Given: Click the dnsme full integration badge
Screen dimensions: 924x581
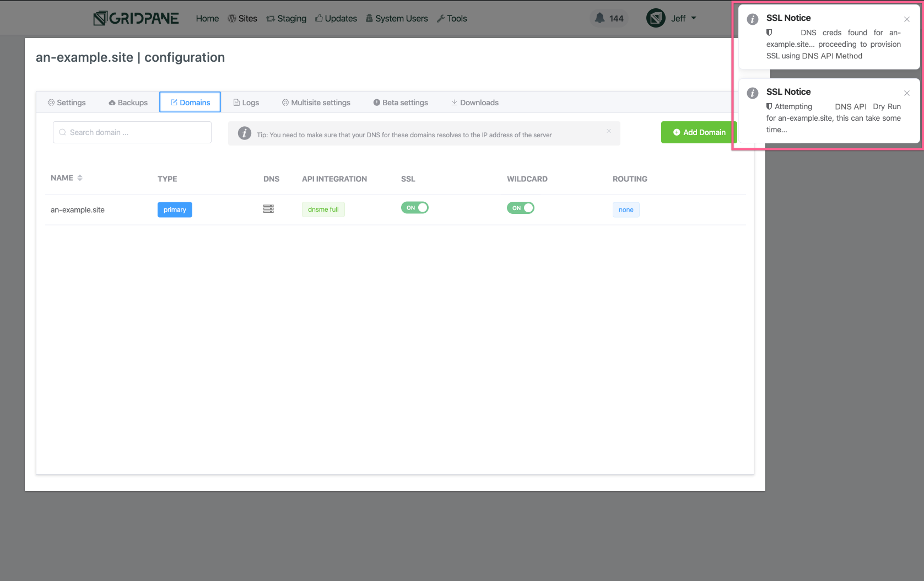Looking at the screenshot, I should tap(323, 209).
